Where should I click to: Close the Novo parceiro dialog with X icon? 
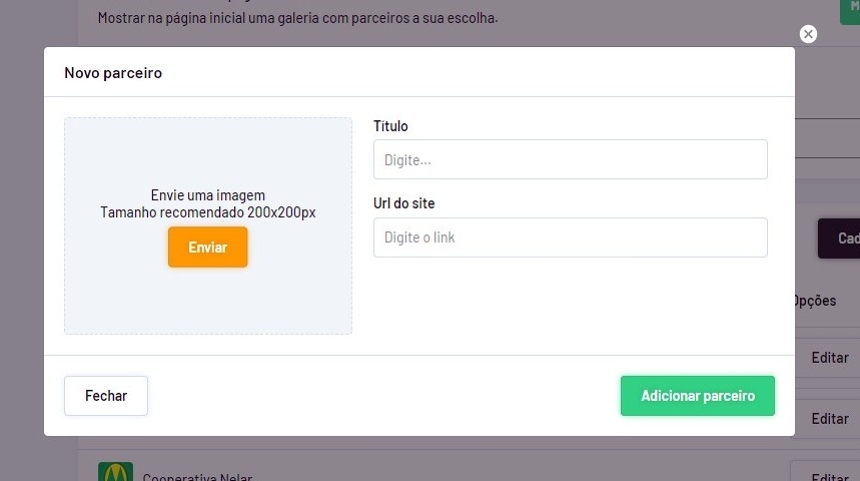(808, 34)
